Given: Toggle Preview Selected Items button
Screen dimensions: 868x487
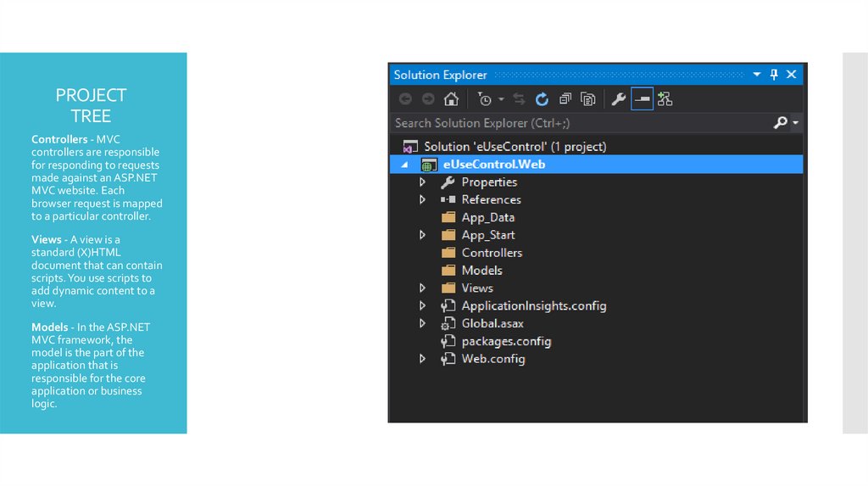Looking at the screenshot, I should (643, 99).
